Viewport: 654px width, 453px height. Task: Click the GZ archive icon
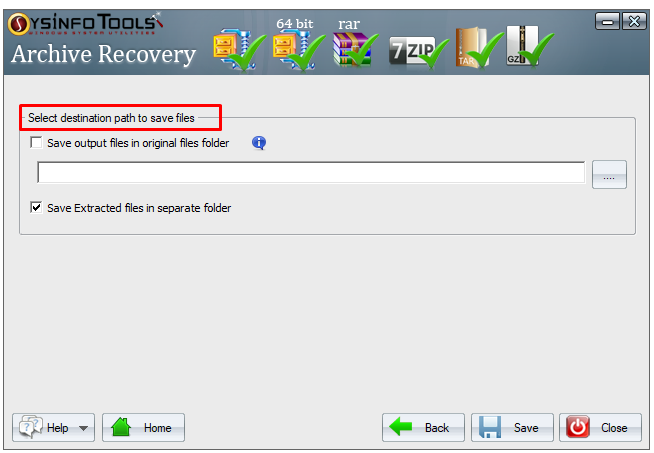[x=530, y=46]
